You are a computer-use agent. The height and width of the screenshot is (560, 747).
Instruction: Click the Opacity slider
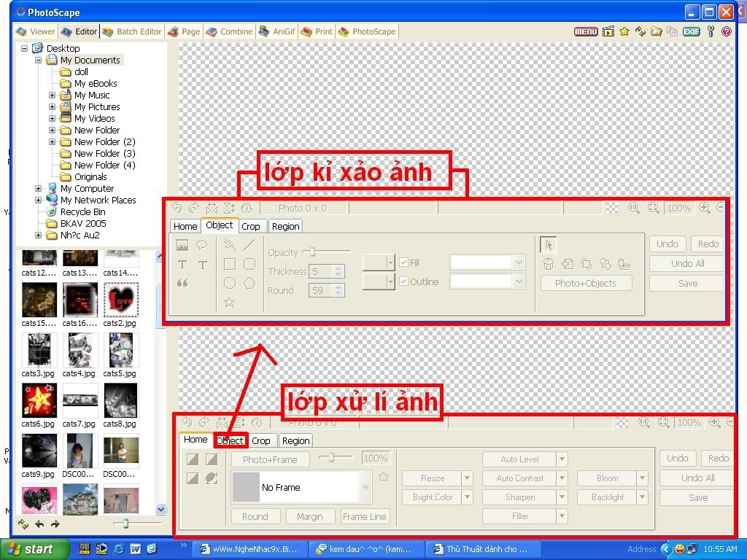pyautogui.click(x=313, y=252)
